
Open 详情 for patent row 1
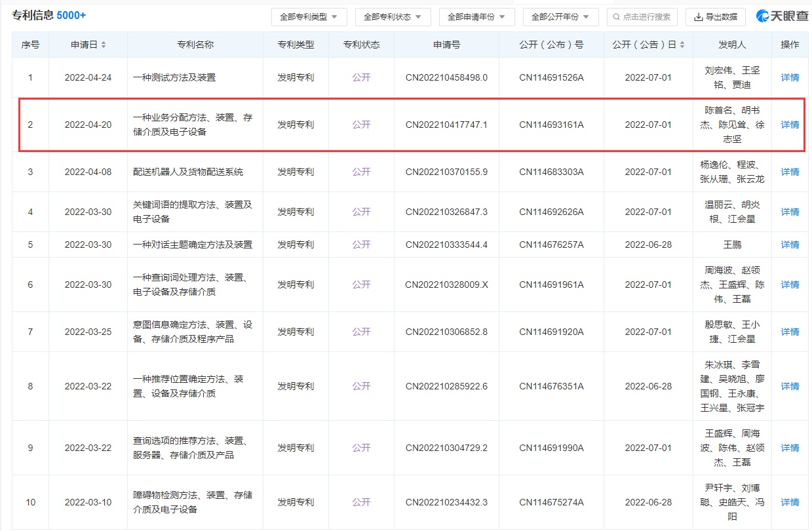coord(790,77)
